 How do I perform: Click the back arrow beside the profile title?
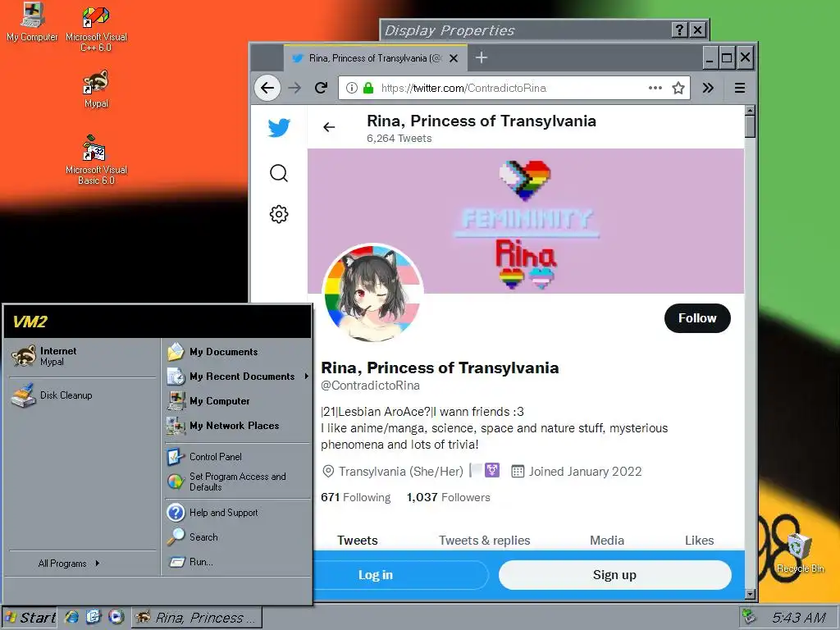click(329, 127)
